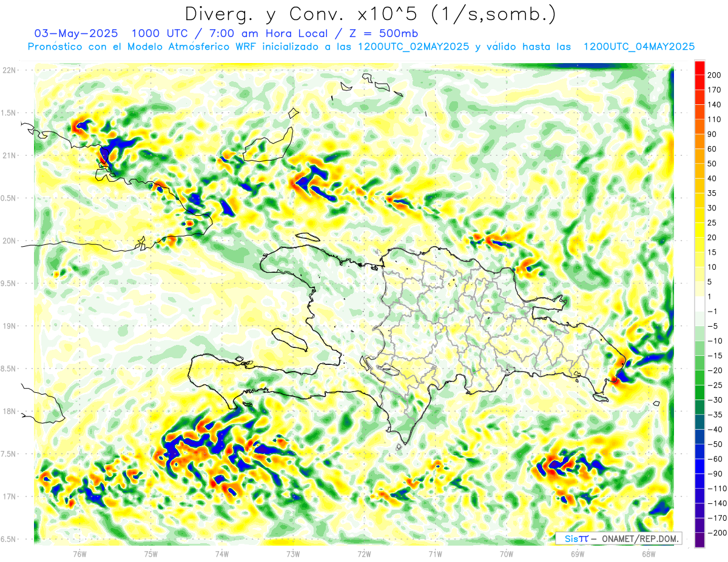Click the white colorbar swatch between 1 and -1

pos(699,304)
